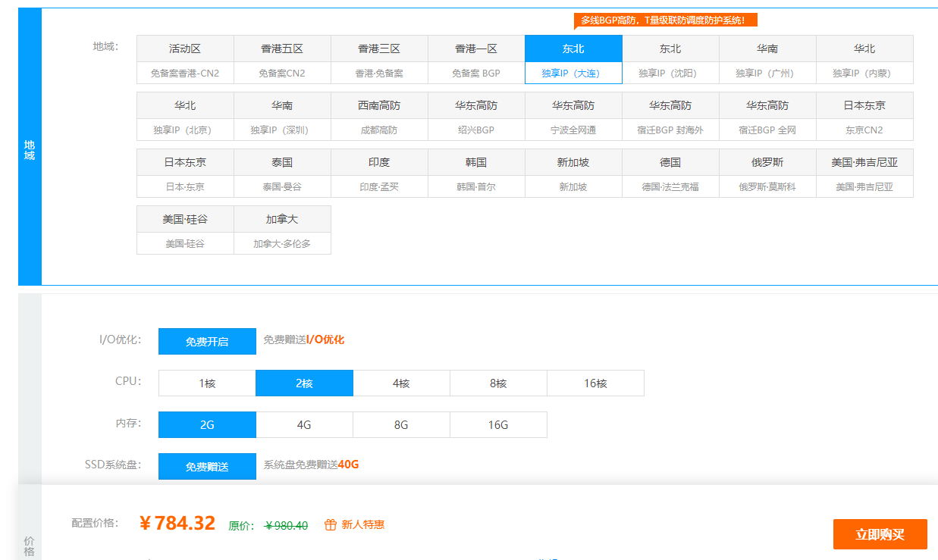
Task: Click the gift icon beside 新人特惠
Action: pos(331,524)
